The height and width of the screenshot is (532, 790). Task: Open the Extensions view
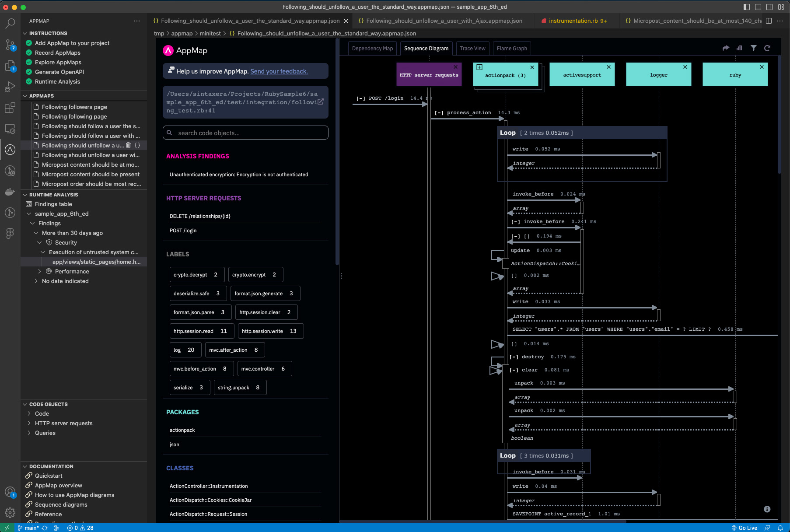pos(10,108)
